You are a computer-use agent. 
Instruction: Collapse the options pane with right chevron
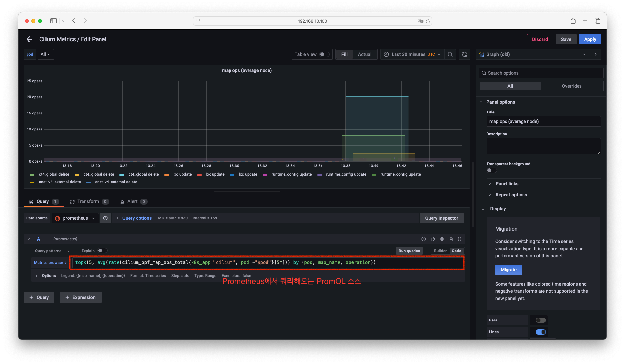click(596, 54)
